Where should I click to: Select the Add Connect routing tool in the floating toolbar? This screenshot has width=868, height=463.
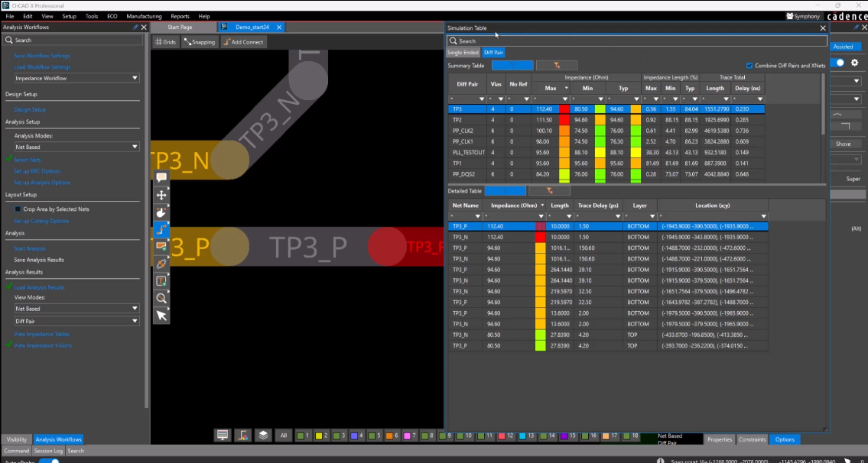point(161,228)
